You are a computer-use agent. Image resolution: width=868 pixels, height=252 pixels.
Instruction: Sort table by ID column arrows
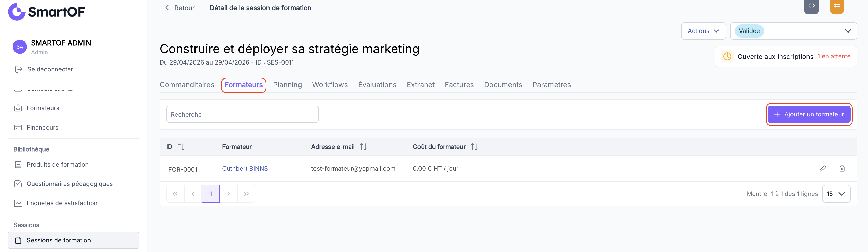coord(181,147)
